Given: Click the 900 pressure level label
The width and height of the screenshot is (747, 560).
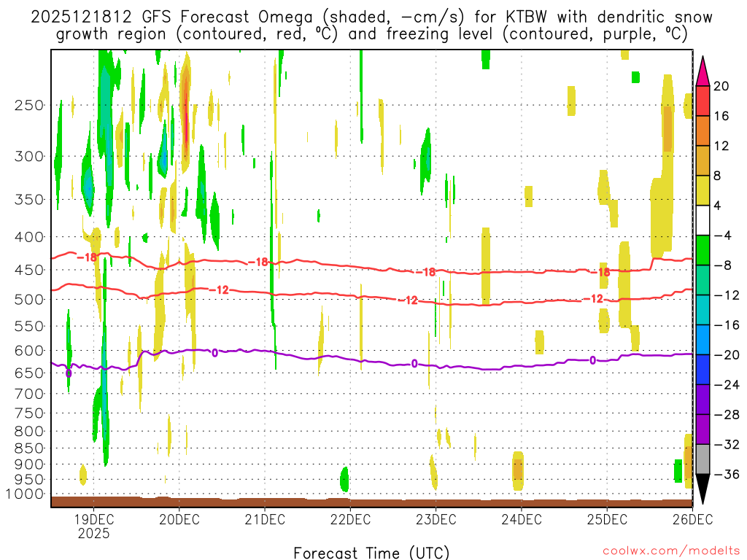Looking at the screenshot, I should tap(29, 464).
